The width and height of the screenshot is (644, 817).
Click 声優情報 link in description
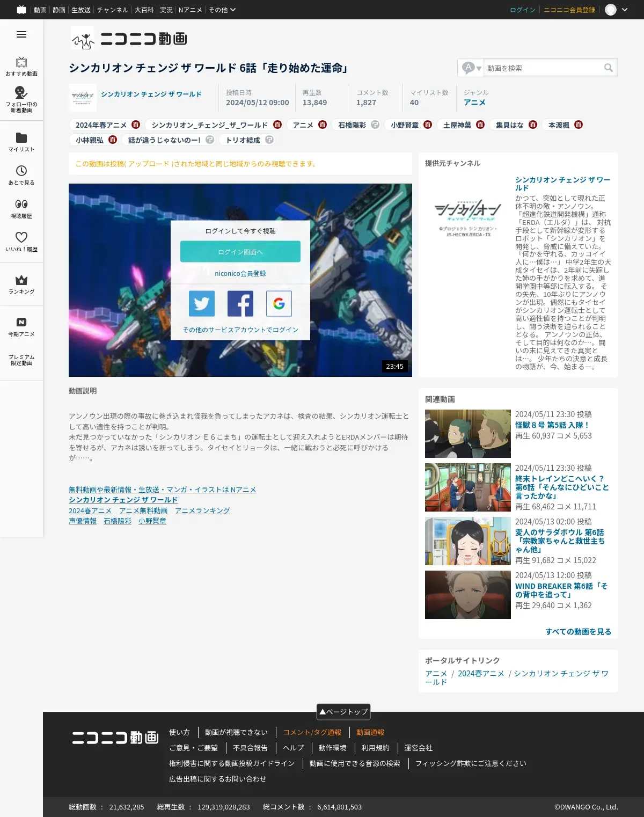coord(83,521)
